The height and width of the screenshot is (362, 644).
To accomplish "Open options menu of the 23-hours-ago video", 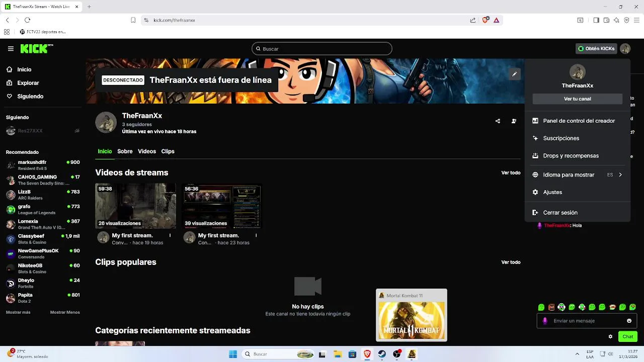I will pyautogui.click(x=256, y=235).
